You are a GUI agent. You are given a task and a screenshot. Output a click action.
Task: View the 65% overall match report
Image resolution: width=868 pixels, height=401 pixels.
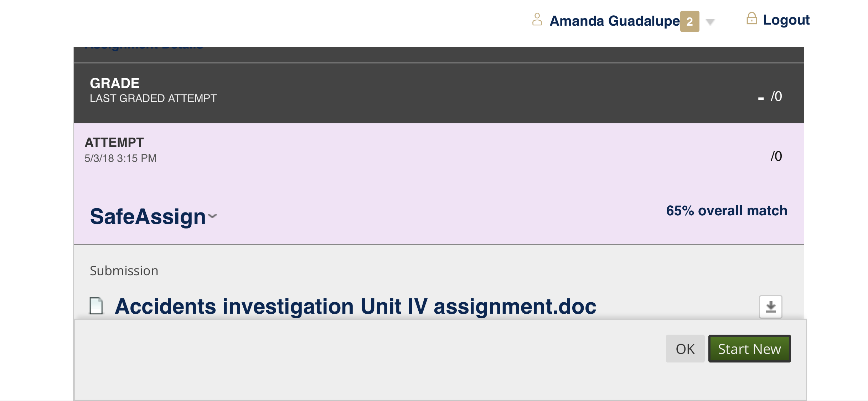727,211
